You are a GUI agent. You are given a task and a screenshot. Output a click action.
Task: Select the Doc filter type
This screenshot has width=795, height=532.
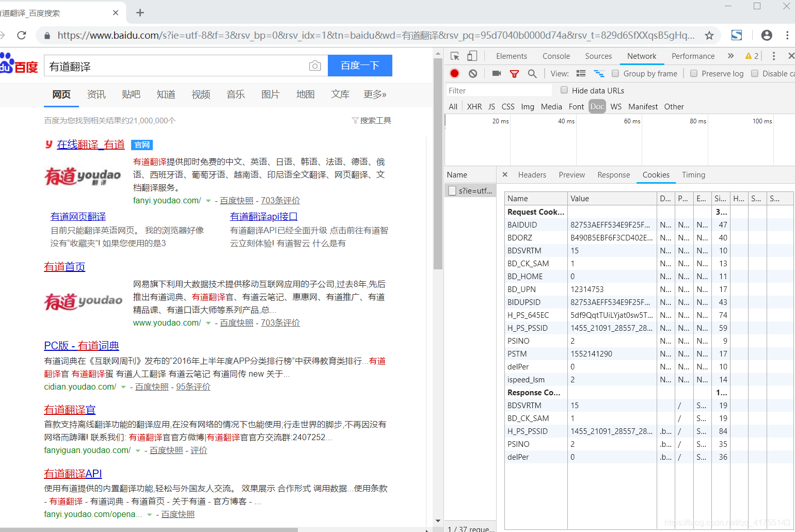[x=597, y=106]
